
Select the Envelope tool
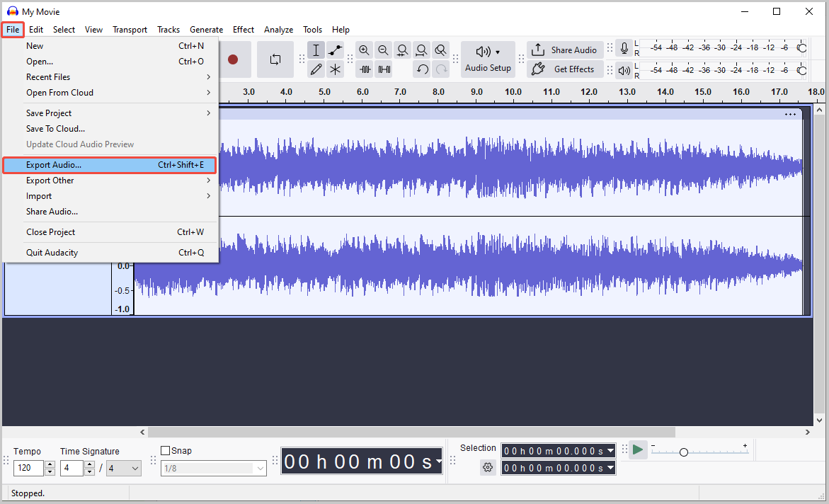[335, 50]
